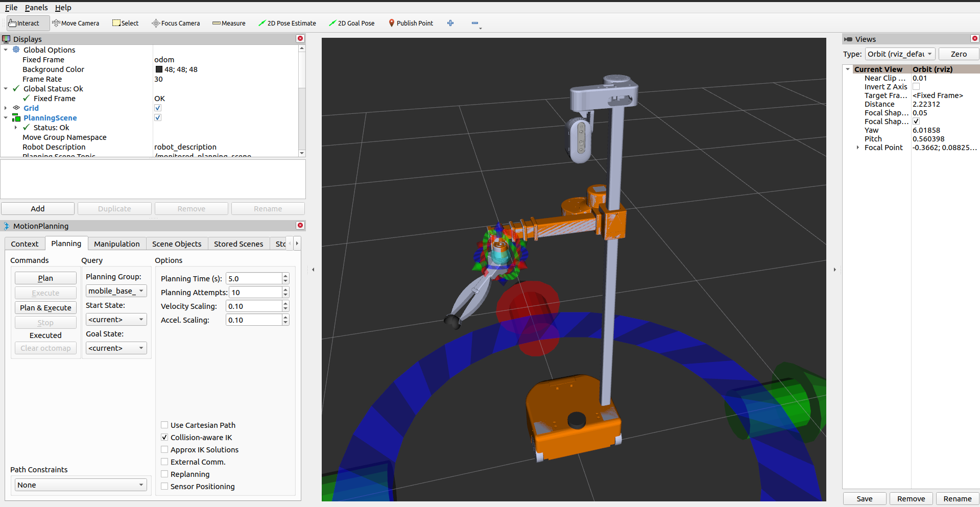
Task: Open the Panels menu
Action: pyautogui.click(x=36, y=8)
